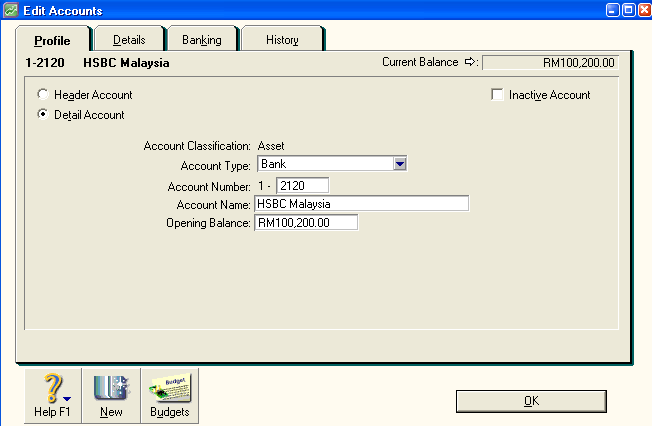Click the Edit Accounts title bar icon
The image size is (652, 426).
10,10
